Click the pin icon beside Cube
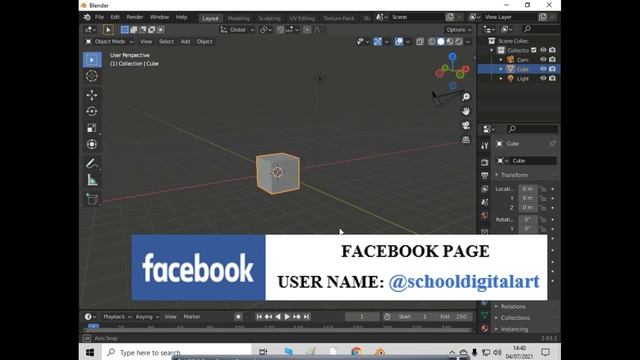Screen dimensions: 640x360 (552, 144)
